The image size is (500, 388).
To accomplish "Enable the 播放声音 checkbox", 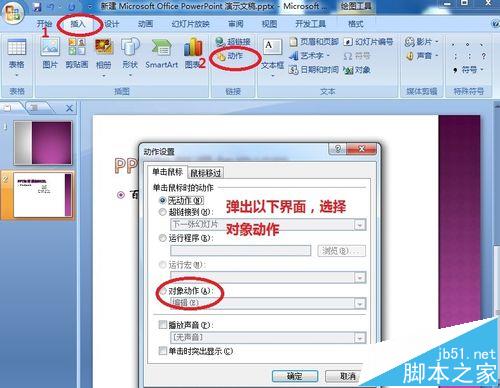I will click(x=163, y=324).
